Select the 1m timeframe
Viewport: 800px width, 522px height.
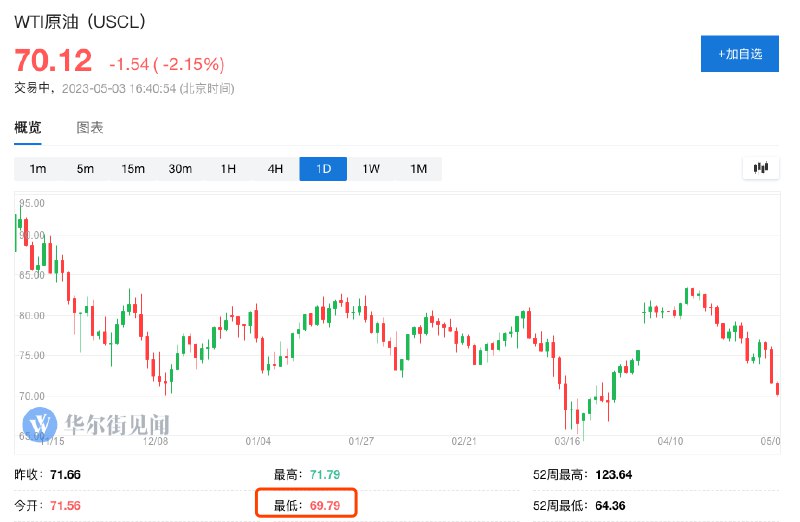pos(38,169)
